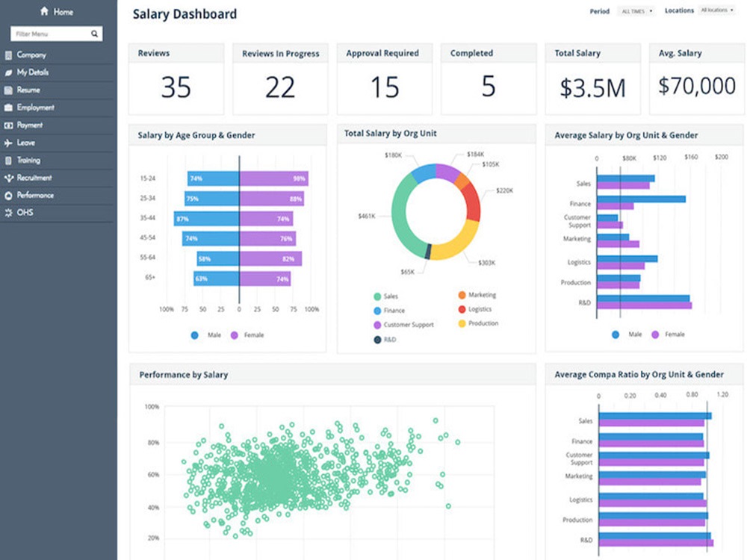Click the Company building icon
Viewport: 747px width, 560px height.
tap(8, 55)
